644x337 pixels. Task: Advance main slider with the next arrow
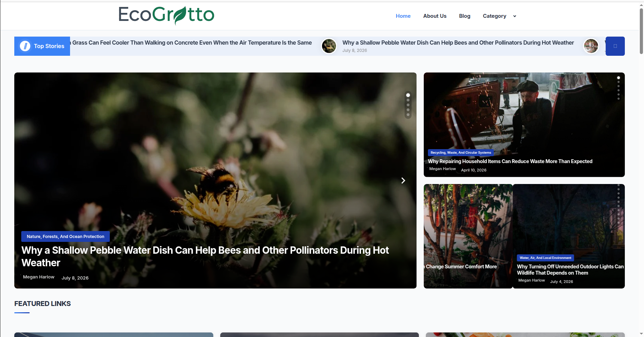pyautogui.click(x=403, y=181)
